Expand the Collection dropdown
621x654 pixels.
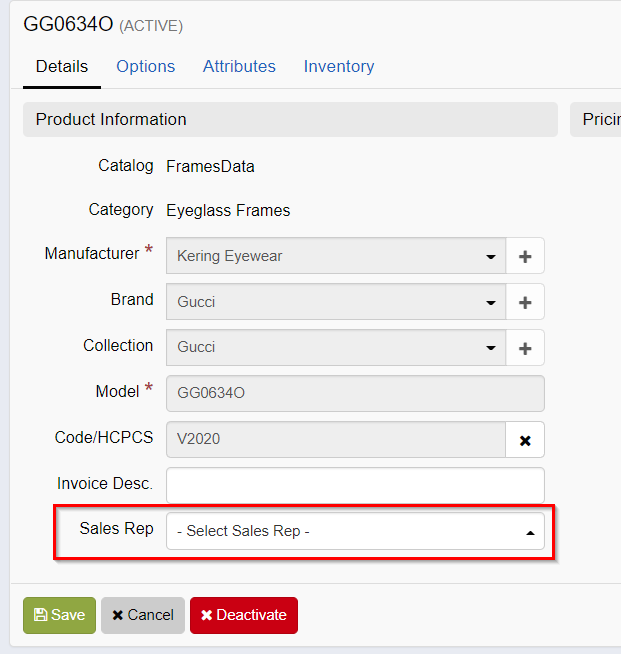tap(336, 348)
